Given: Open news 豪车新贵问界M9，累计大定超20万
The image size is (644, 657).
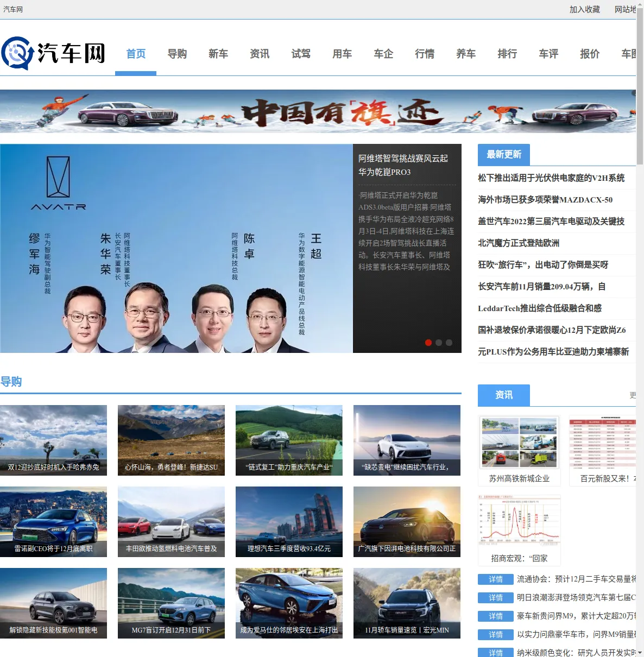Looking at the screenshot, I should [x=576, y=616].
